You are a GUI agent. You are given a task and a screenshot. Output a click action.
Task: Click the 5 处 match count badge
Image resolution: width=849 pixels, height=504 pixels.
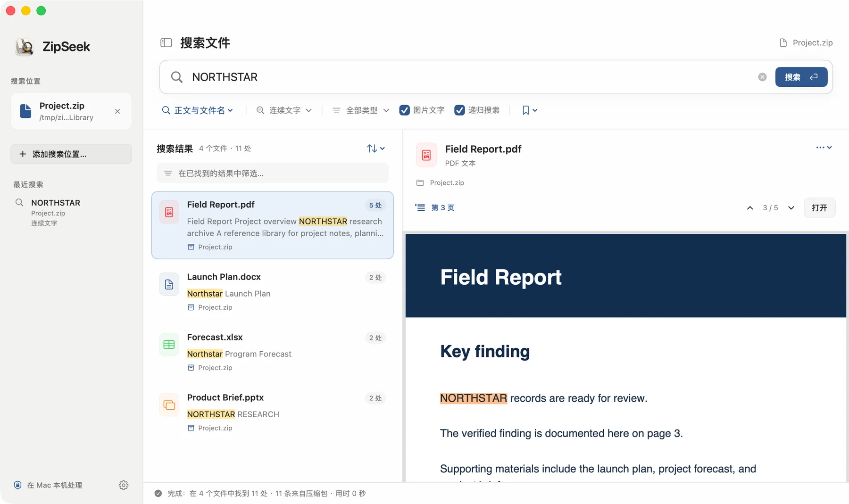pos(375,206)
